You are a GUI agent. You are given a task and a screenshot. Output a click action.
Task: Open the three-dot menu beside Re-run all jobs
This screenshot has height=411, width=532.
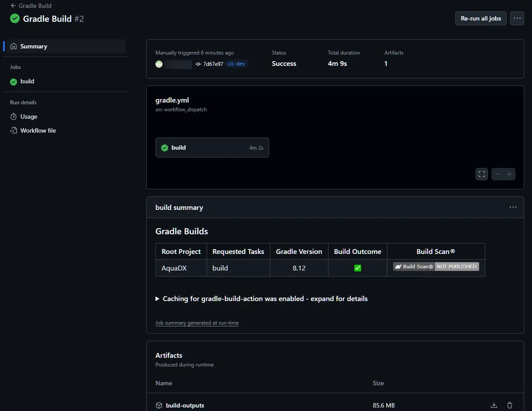click(517, 18)
